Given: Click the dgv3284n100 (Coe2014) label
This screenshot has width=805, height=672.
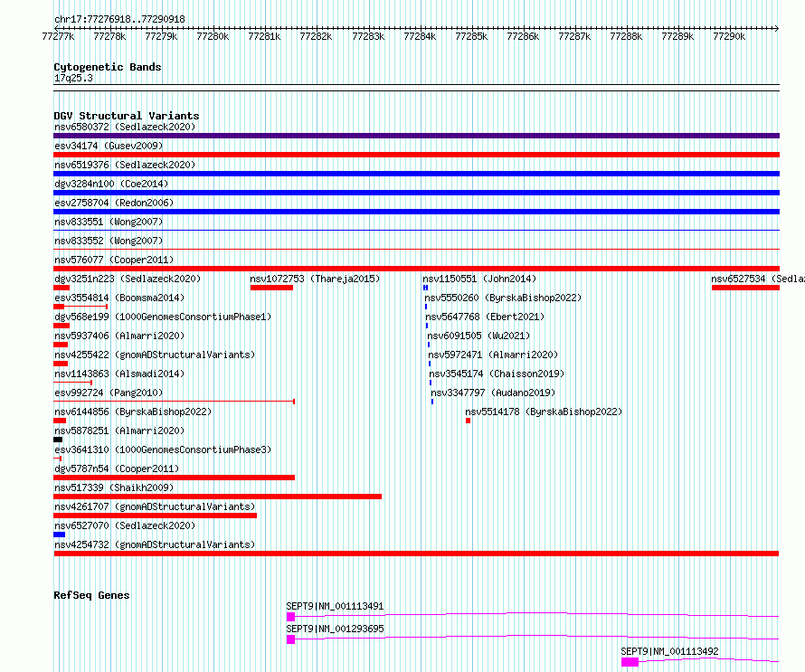Looking at the screenshot, I should (x=111, y=184).
